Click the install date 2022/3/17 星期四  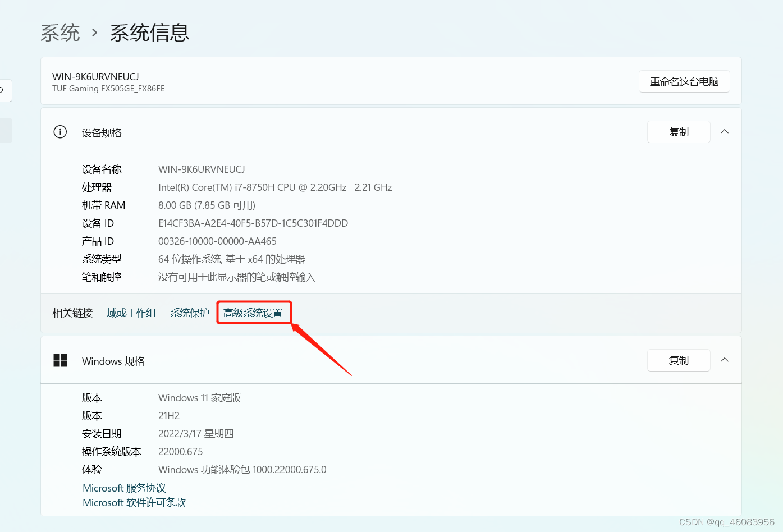click(x=196, y=434)
